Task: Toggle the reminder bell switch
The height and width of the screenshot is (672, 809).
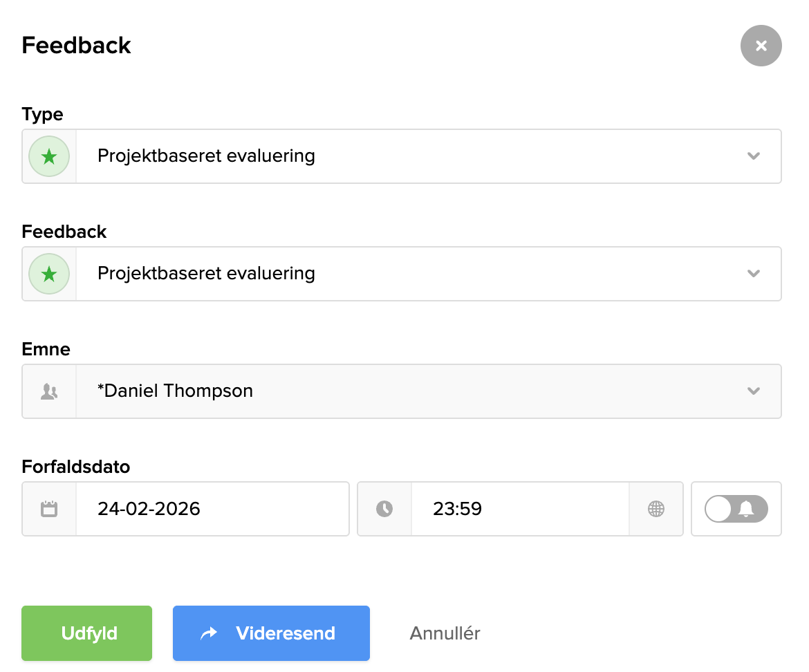Action: [736, 510]
